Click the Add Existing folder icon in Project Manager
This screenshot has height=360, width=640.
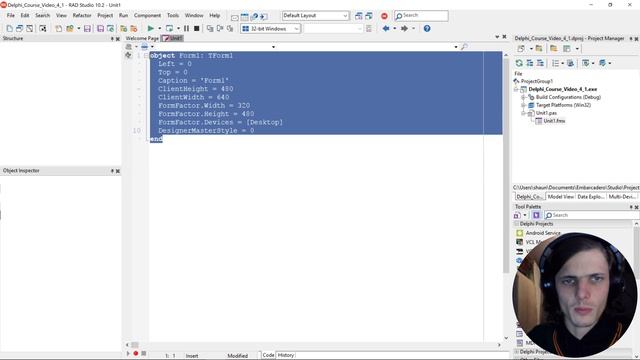point(539,49)
